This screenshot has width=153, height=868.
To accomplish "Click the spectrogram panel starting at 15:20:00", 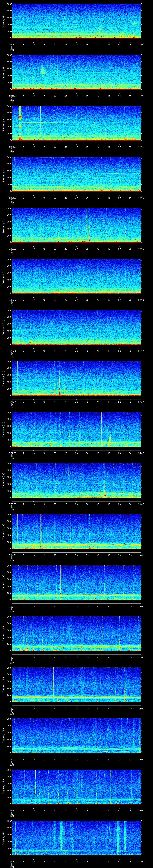I will click(x=76, y=327).
